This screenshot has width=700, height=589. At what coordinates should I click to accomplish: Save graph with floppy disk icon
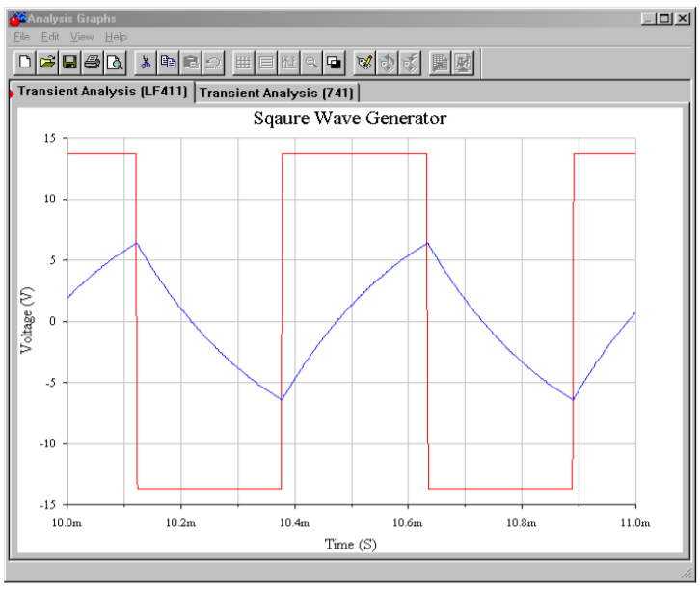69,63
